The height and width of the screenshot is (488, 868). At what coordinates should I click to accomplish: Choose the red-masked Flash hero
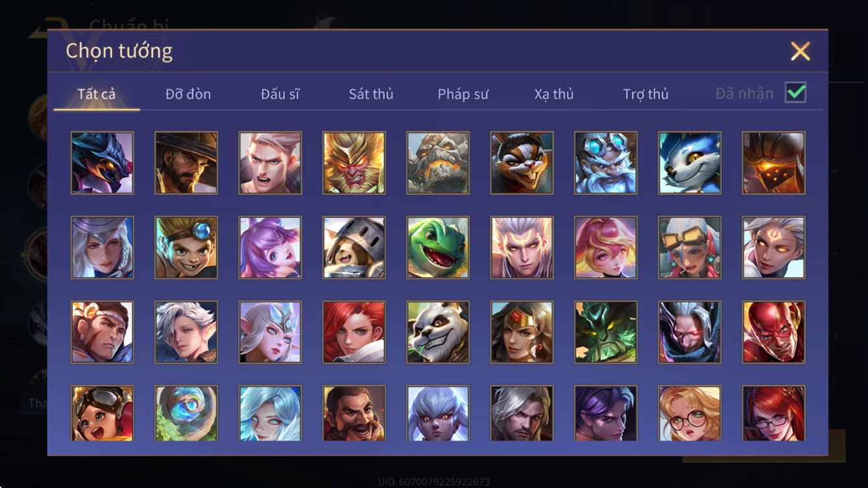click(774, 332)
